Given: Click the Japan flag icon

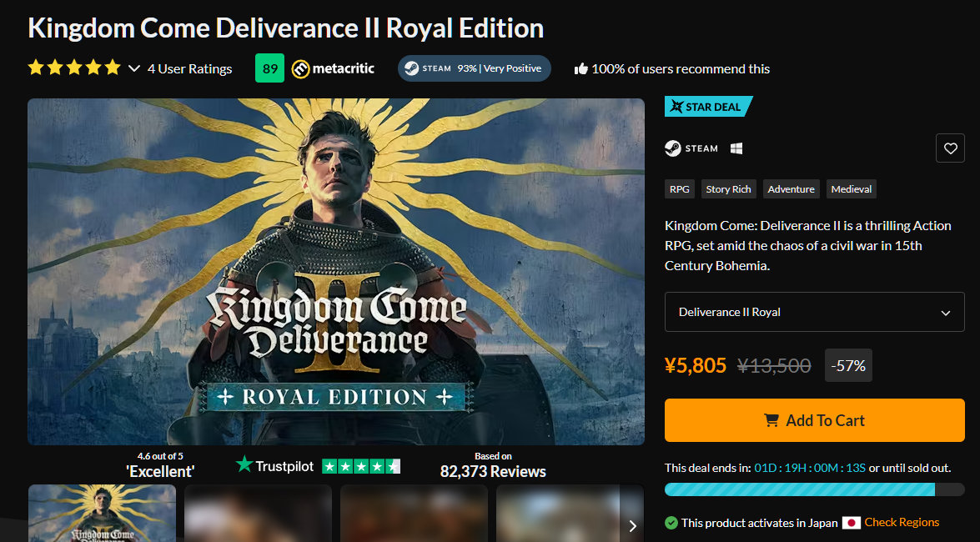Looking at the screenshot, I should (x=851, y=523).
